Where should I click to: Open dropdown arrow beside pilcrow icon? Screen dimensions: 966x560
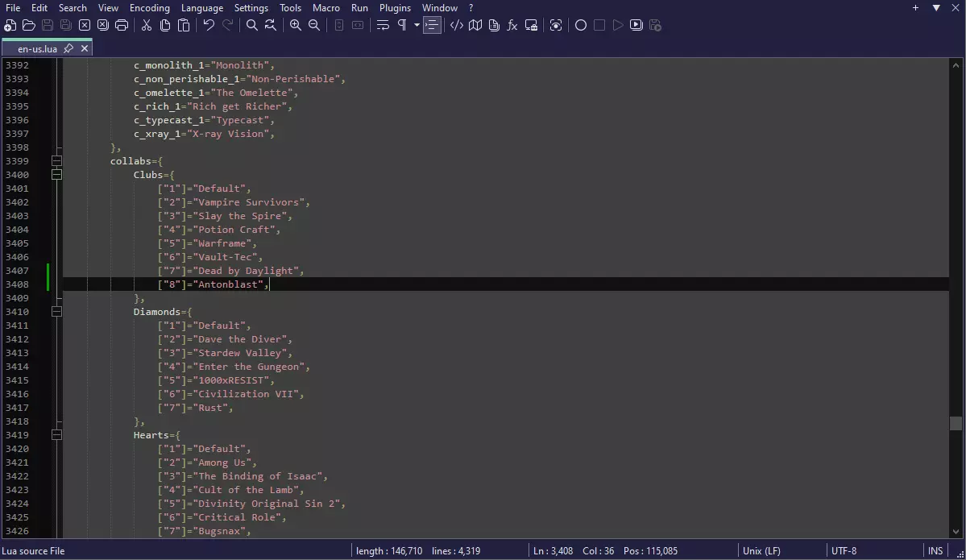coord(417,25)
